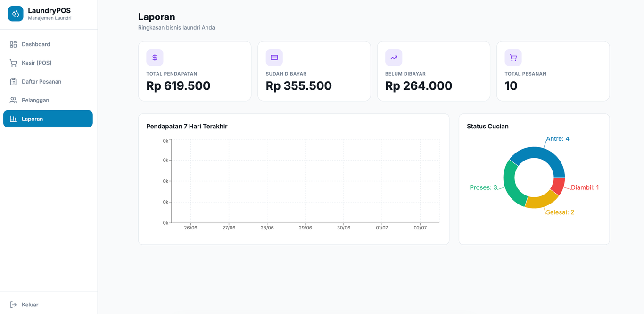The height and width of the screenshot is (314, 644).
Task: Click the "Status Cucian" chart title
Action: pos(487,126)
